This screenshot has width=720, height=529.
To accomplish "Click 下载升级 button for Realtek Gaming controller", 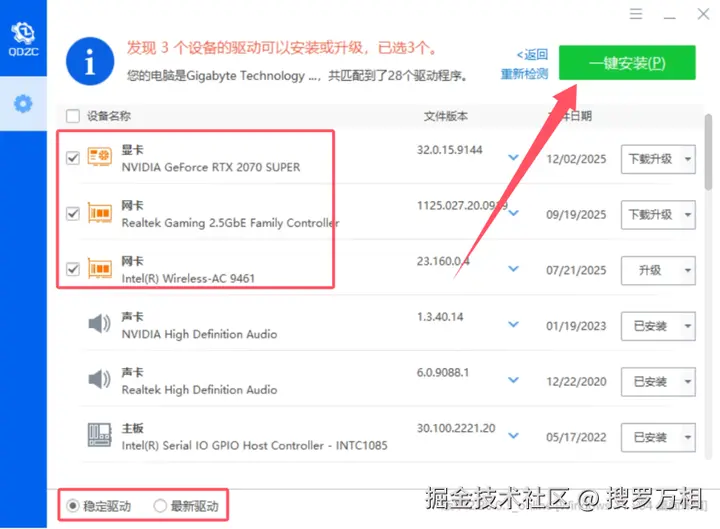I will pyautogui.click(x=651, y=215).
